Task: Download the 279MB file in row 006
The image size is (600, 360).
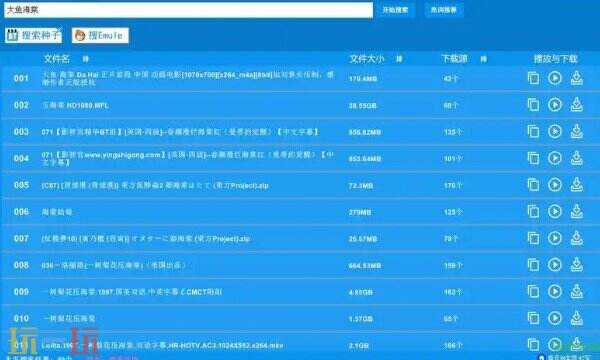Action: pos(577,212)
